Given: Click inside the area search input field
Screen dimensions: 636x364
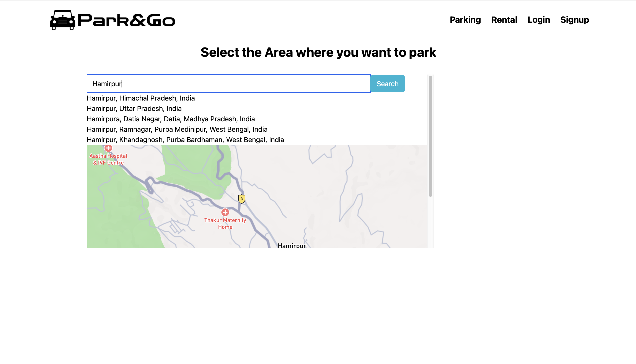Looking at the screenshot, I should coord(225,83).
